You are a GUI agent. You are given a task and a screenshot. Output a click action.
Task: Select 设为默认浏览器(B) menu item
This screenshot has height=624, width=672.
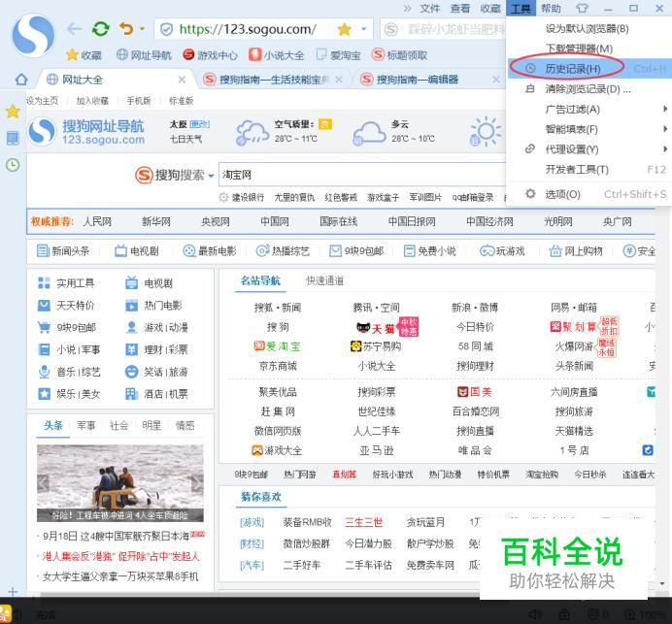587,29
